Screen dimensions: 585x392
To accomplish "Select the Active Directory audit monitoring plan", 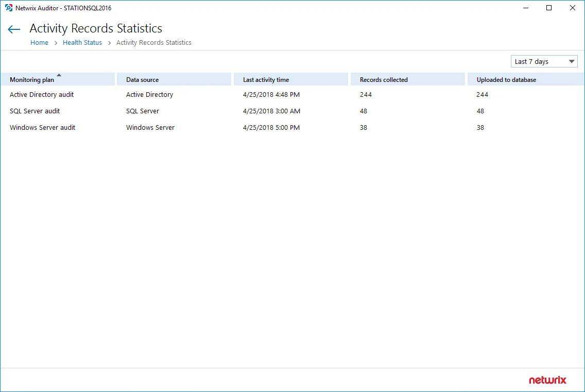I will tap(42, 94).
